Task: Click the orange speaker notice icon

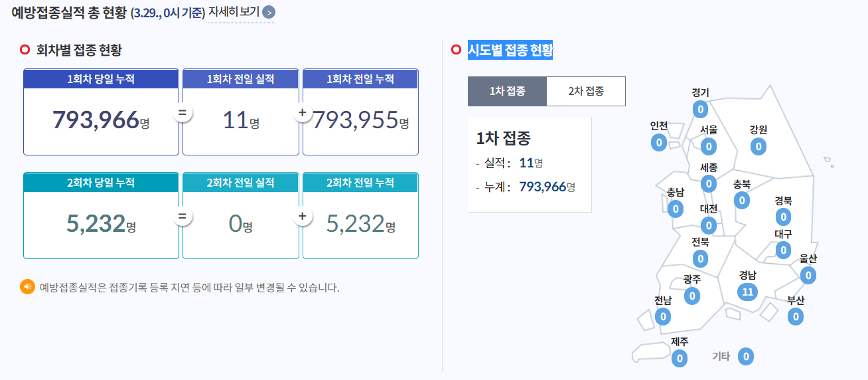Action: (x=27, y=287)
